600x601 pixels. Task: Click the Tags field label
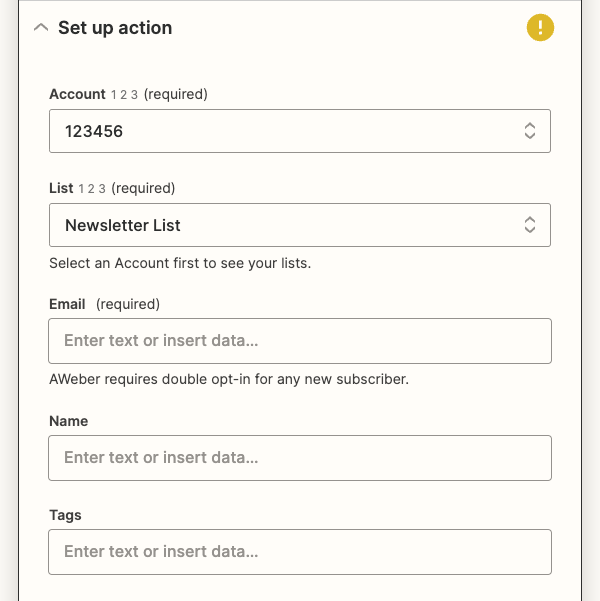pos(66,515)
